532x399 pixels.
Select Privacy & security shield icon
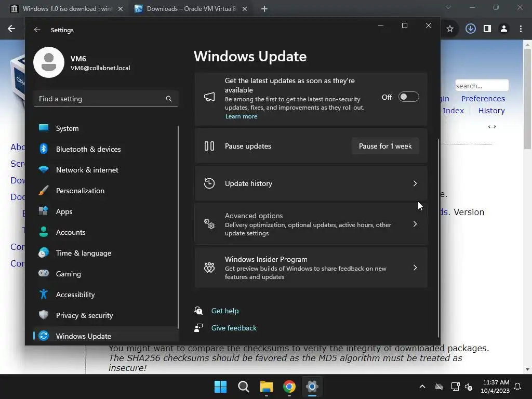44,315
